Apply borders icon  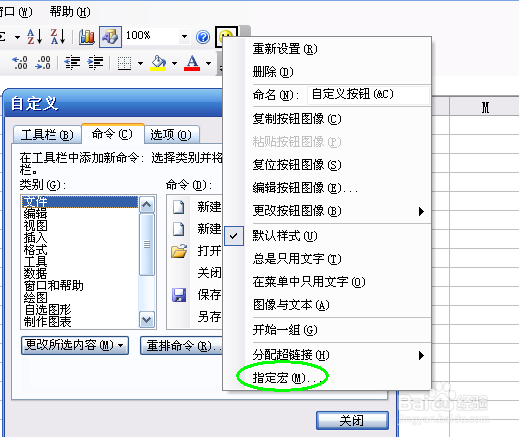pos(124,63)
